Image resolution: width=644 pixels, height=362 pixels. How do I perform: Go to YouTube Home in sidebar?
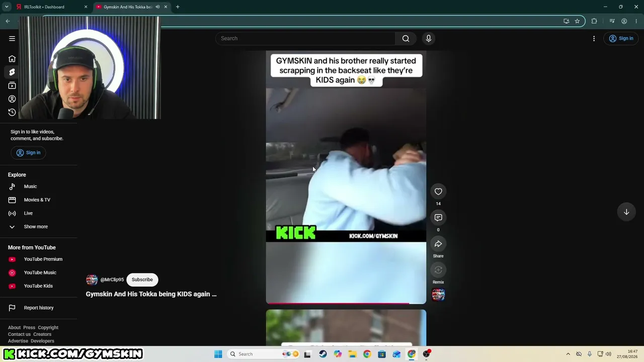[12, 59]
